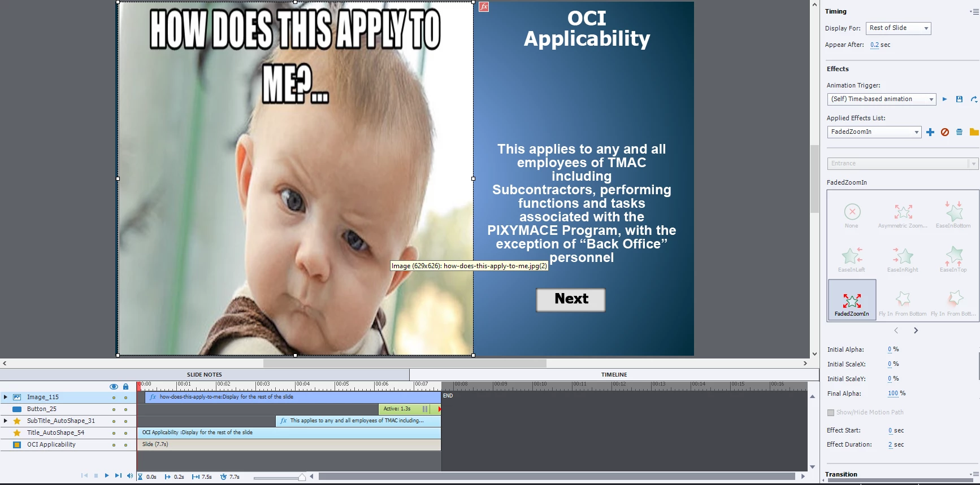The image size is (980, 485).
Task: Click the OCI Applicability slide icon
Action: pyautogui.click(x=17, y=445)
